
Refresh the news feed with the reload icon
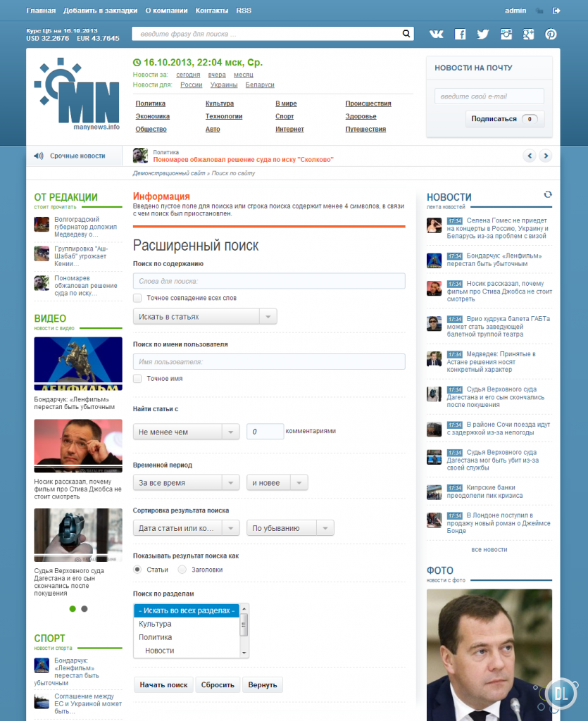(548, 194)
